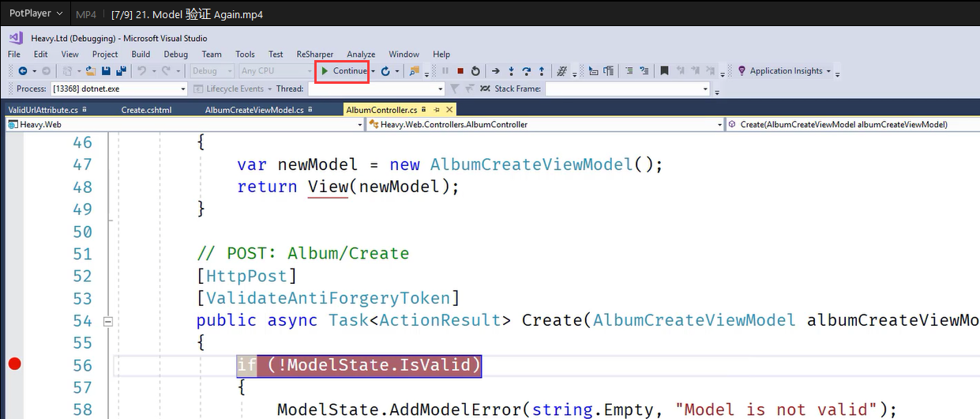Viewport: 980px width, 419px height.
Task: Toggle pin on AlbumController.cs tab
Action: [x=436, y=110]
